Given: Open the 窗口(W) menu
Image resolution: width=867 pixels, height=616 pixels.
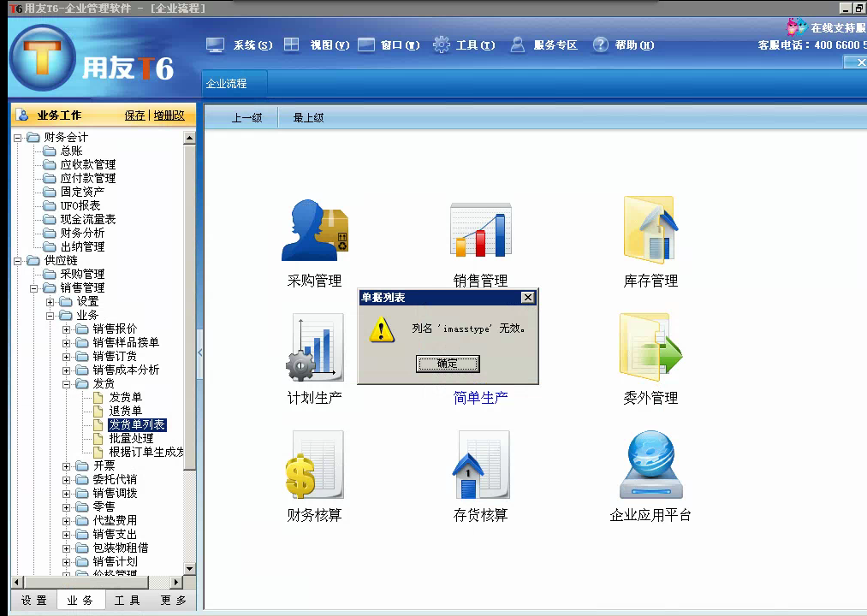Looking at the screenshot, I should click(401, 45).
